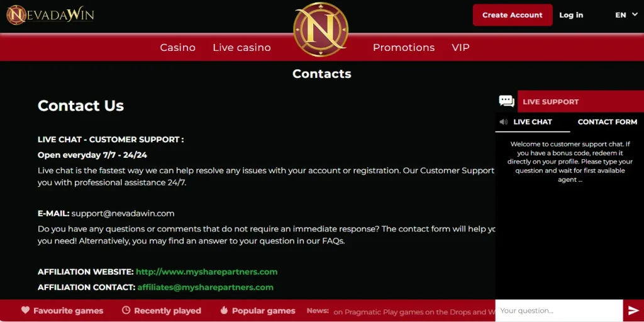This screenshot has width=644, height=322.
Task: Go to Live casino section
Action: pyautogui.click(x=241, y=48)
